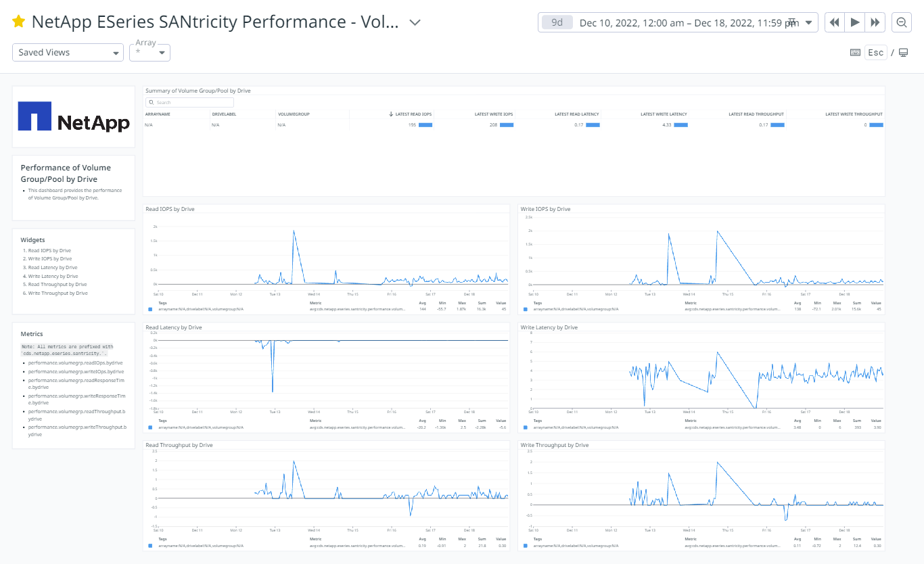Toggle the series legend in Read IOPS chart
The image size is (924, 564).
pos(149,308)
